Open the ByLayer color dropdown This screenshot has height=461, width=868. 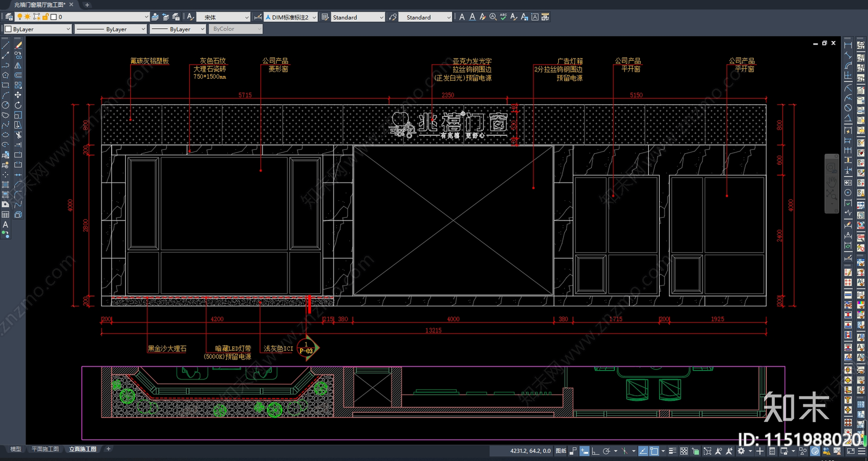click(x=68, y=29)
